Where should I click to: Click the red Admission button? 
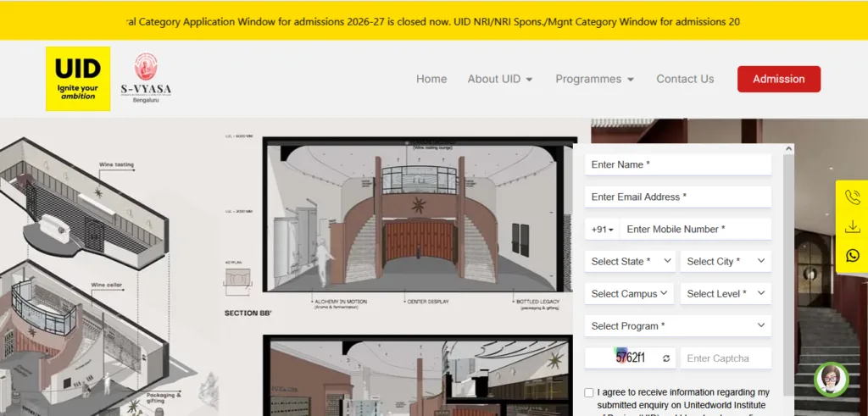(x=778, y=79)
